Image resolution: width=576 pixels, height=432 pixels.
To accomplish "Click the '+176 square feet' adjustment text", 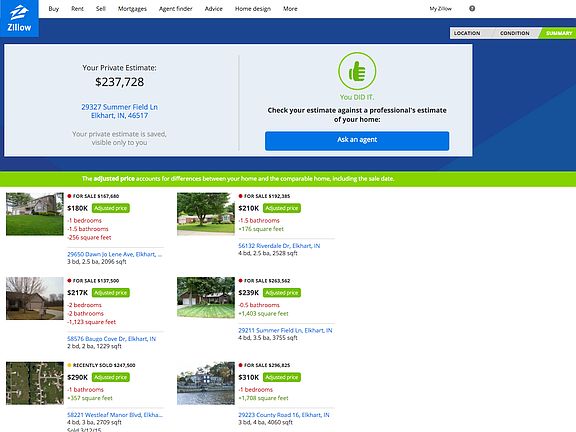I will (261, 229).
